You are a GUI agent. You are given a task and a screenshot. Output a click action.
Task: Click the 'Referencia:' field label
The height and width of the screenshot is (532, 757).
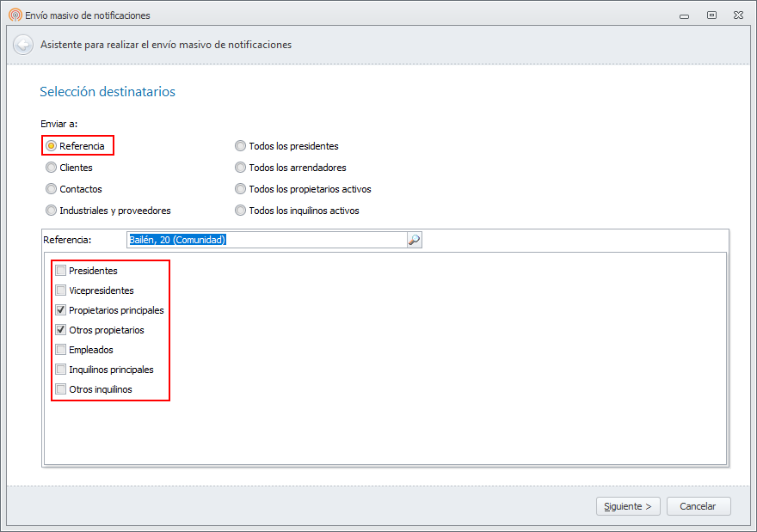(x=67, y=240)
